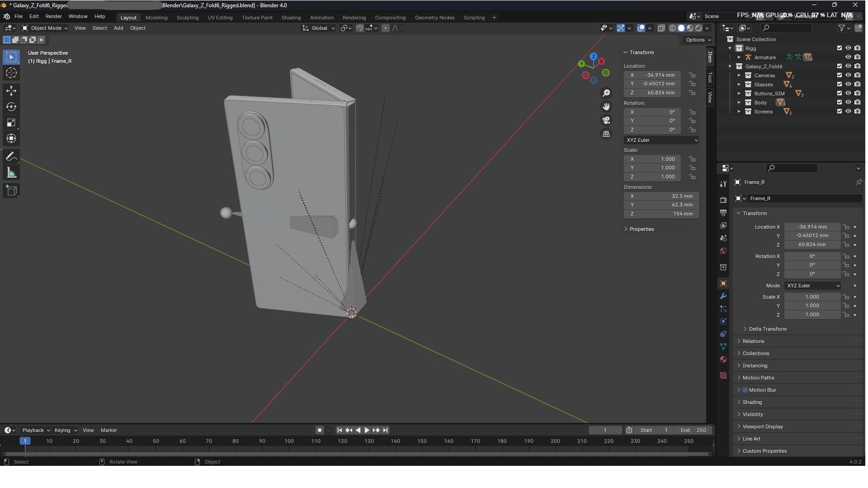The height and width of the screenshot is (488, 868).
Task: Open the Keying popover
Action: click(65, 430)
